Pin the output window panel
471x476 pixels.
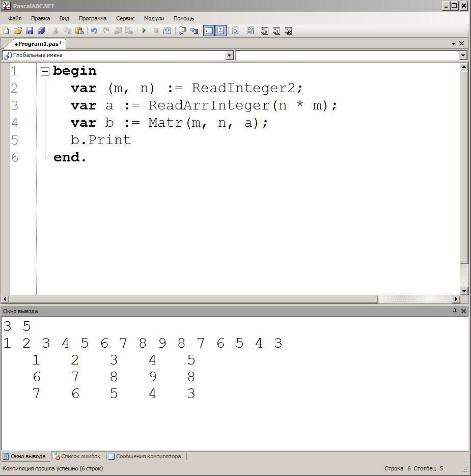pos(455,311)
